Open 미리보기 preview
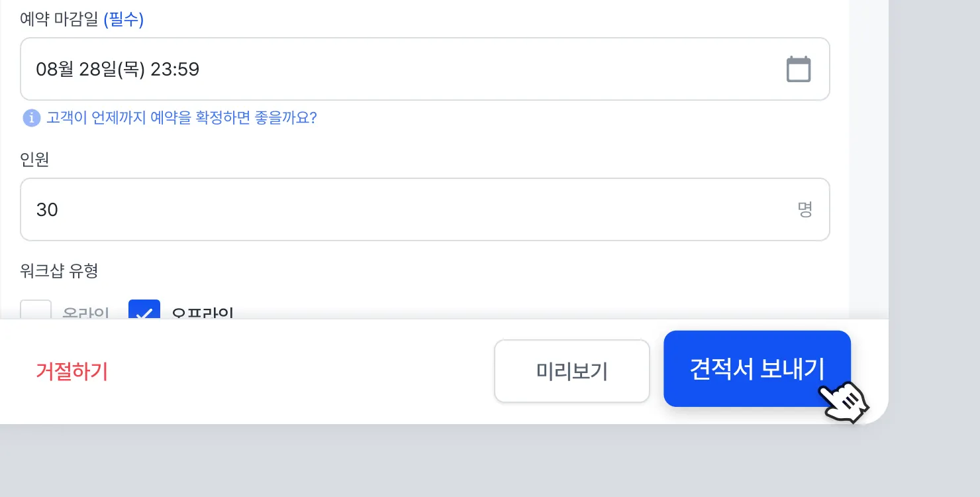 [x=571, y=371]
